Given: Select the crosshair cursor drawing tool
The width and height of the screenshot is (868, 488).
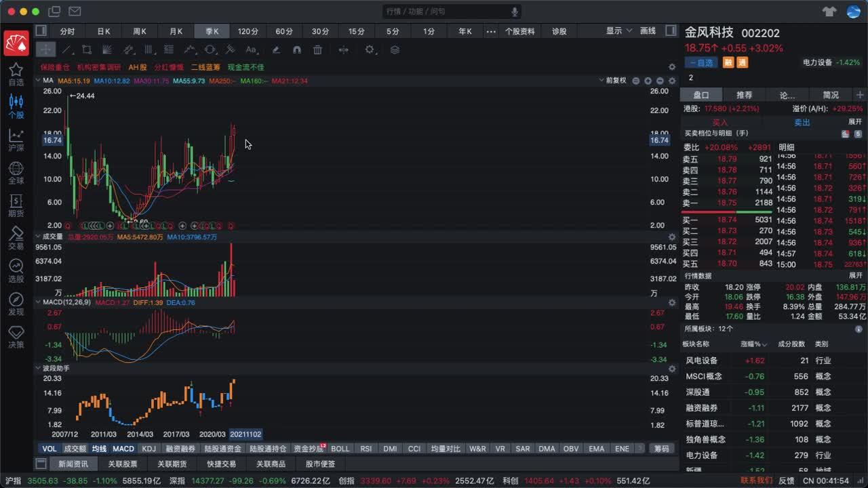Looking at the screenshot, I should click(45, 49).
